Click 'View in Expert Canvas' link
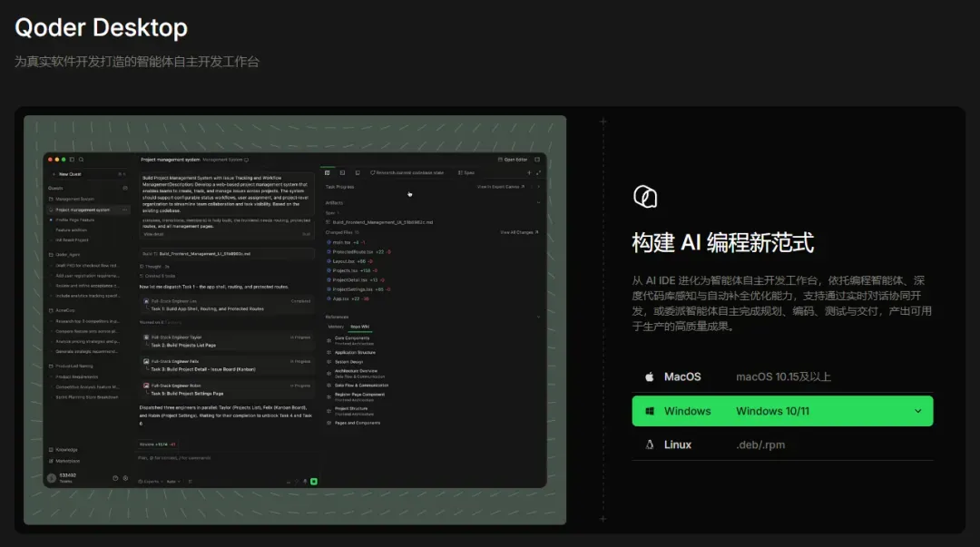The height and width of the screenshot is (547, 980). pyautogui.click(x=501, y=186)
